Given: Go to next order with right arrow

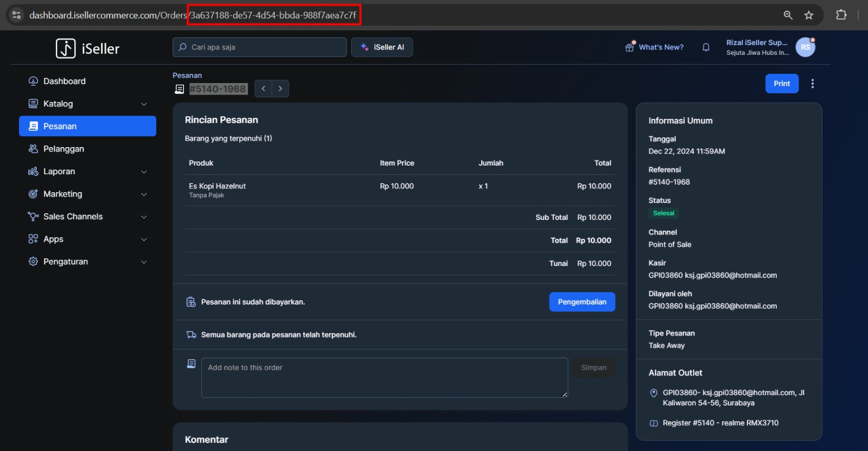Looking at the screenshot, I should (x=280, y=88).
